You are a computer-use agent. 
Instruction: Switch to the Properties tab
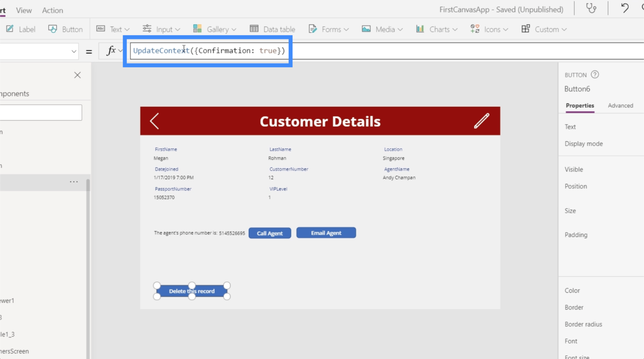click(580, 106)
